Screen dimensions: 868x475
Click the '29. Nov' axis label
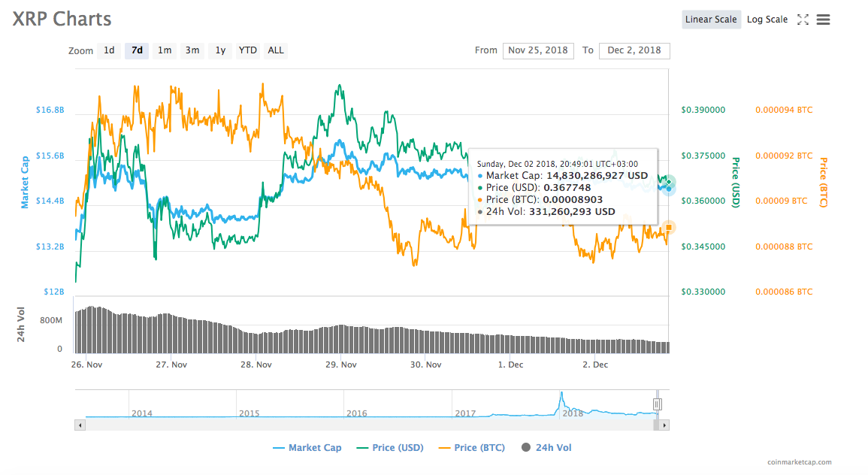[341, 365]
